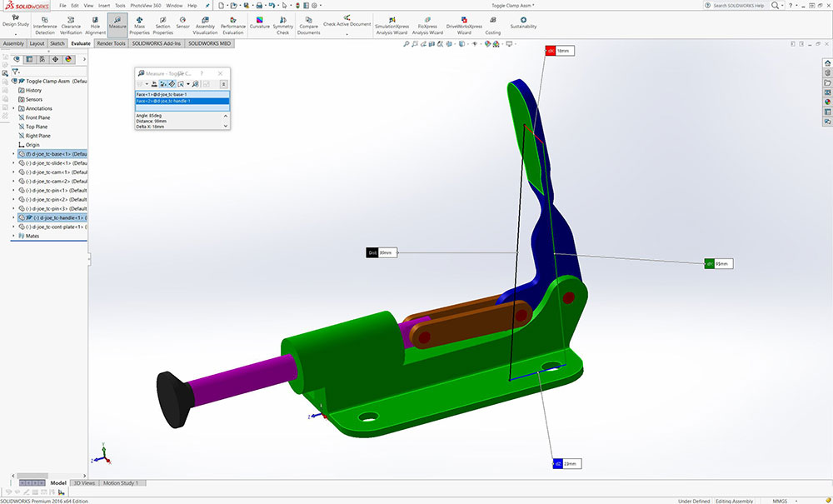Click the Sustainability icon
833x504 pixels.
click(x=523, y=22)
